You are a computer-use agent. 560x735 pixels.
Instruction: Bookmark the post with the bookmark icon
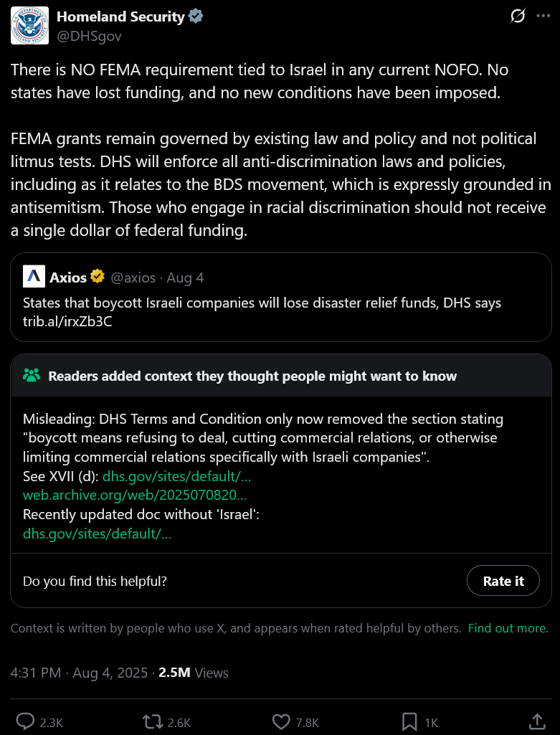[x=409, y=722]
